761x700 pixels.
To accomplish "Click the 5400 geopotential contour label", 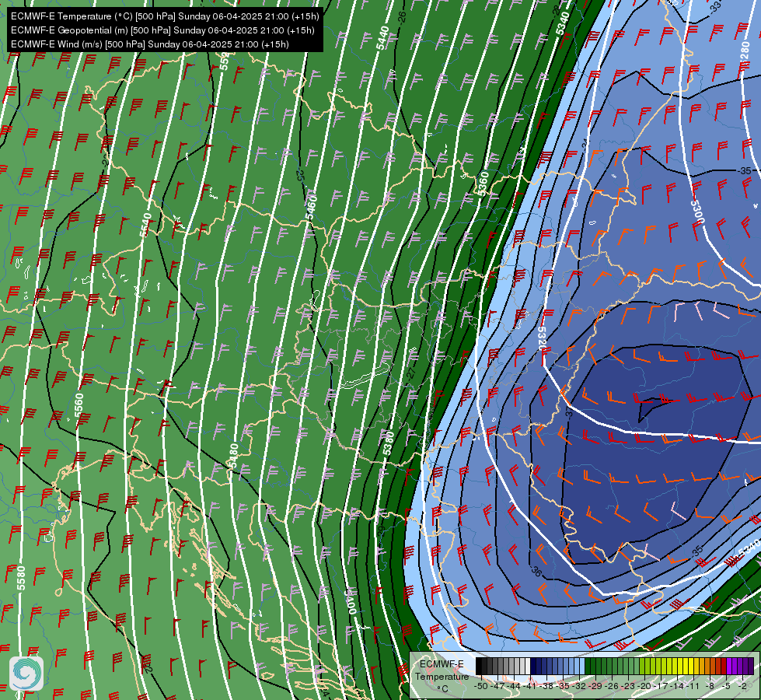I will (351, 601).
